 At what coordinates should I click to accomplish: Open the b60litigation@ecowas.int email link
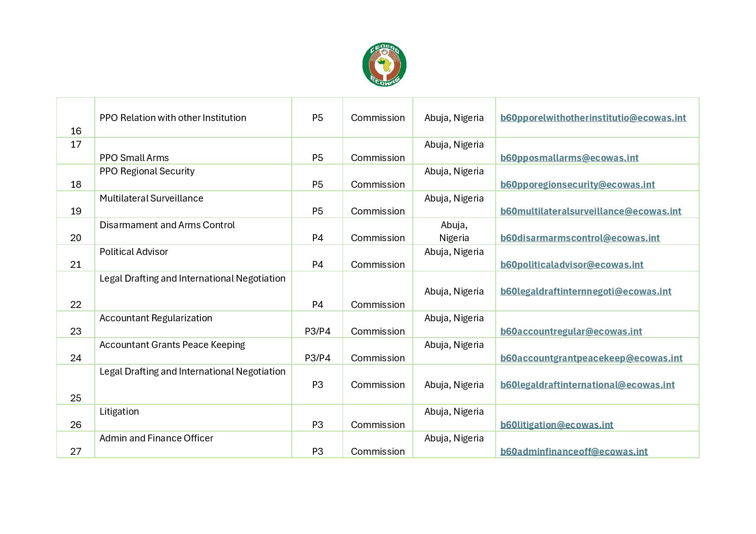coord(556,424)
